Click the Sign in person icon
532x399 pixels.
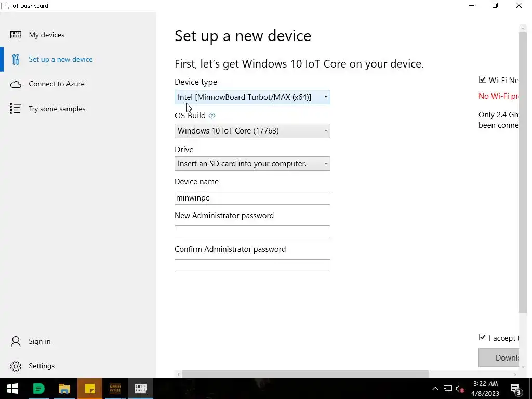click(x=16, y=342)
